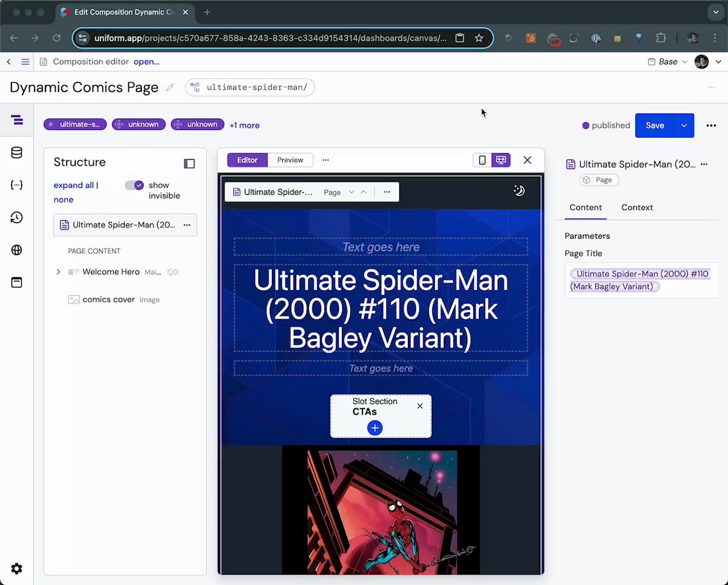Click the Save button
The width and height of the screenshot is (728, 585).
pos(654,126)
